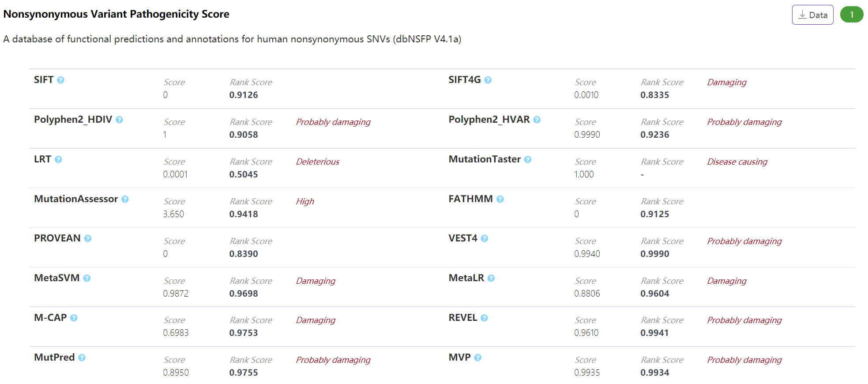Open the FATHMM info icon
The height and width of the screenshot is (384, 868).
500,199
